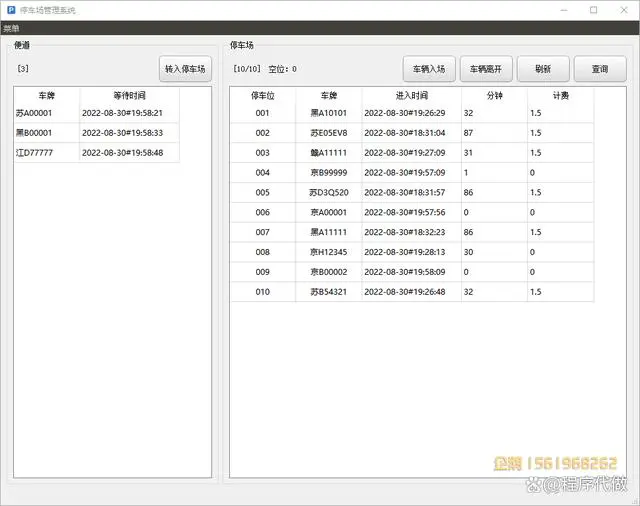This screenshot has width=640, height=506.
Task: Click the minutes value 31
Action: (468, 153)
